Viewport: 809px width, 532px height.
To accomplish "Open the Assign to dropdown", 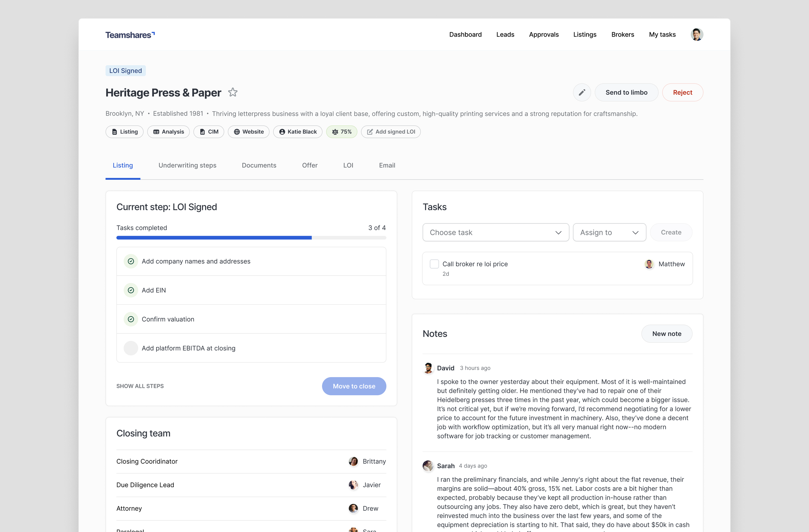I will (609, 233).
